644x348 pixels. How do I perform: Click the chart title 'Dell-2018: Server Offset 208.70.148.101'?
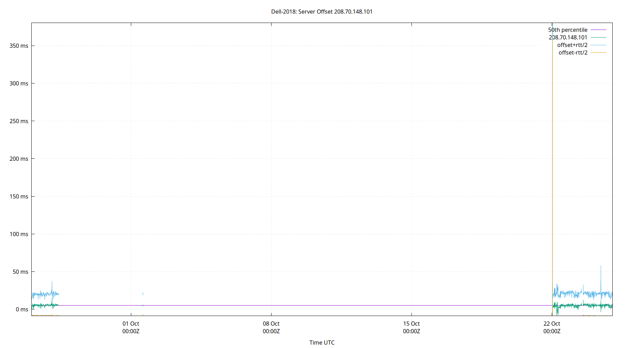pyautogui.click(x=322, y=11)
